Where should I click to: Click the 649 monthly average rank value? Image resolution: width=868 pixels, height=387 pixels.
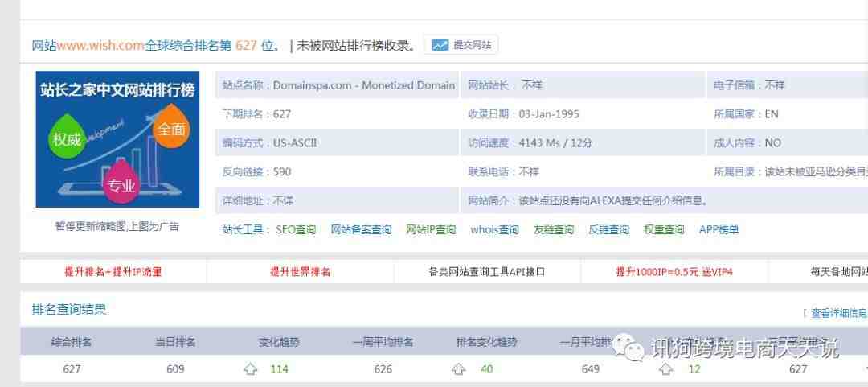(591, 369)
